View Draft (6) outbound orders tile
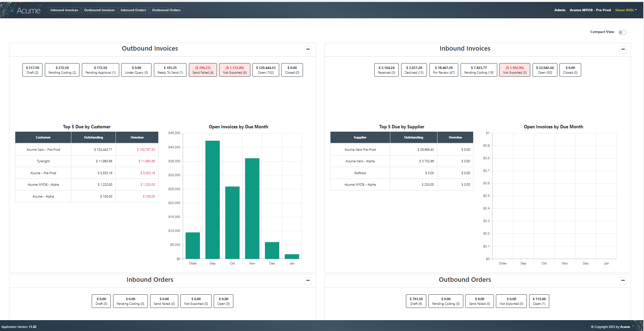Viewport: 644px width, 331px height. (416, 301)
